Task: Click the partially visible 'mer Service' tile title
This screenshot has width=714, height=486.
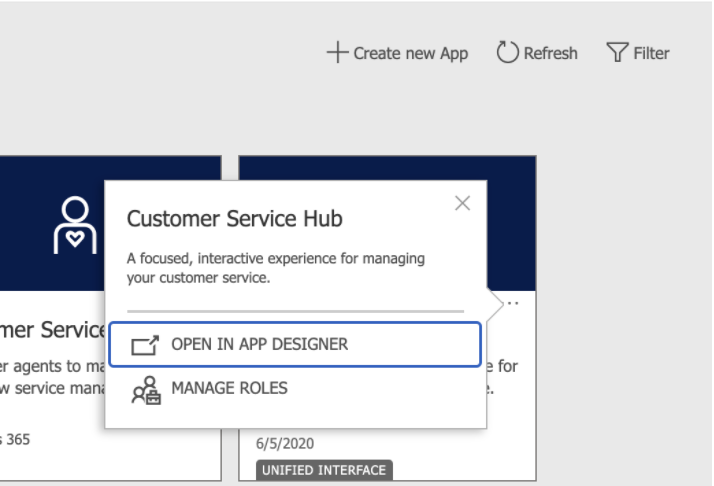Action: click(x=52, y=330)
